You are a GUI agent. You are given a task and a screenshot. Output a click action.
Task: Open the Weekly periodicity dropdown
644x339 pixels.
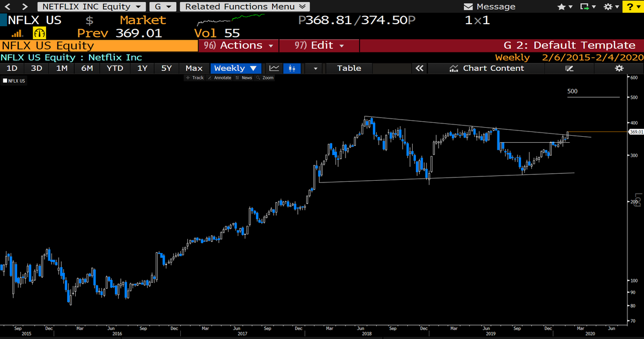coord(236,68)
